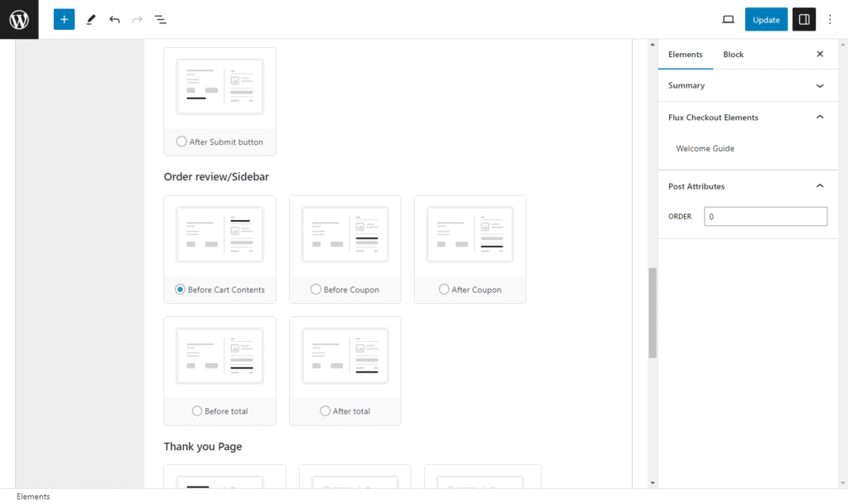Open the preview device icon
Screen dimensions: 848x504
coord(728,19)
